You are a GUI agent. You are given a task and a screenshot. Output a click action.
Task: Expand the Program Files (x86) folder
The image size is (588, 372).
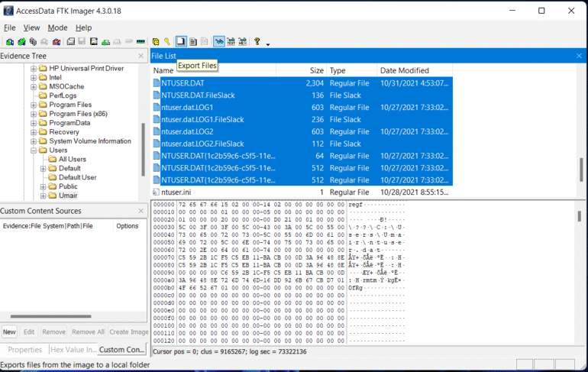(x=34, y=114)
